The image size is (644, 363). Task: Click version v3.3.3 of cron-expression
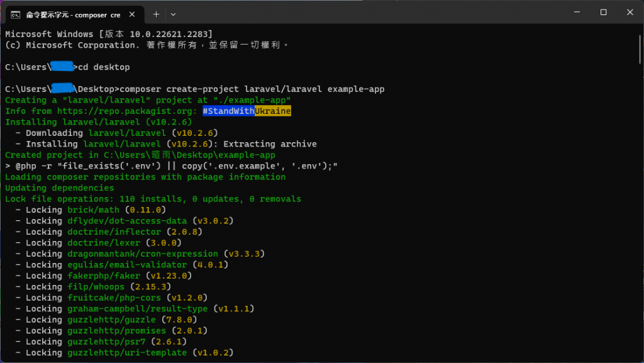point(244,254)
